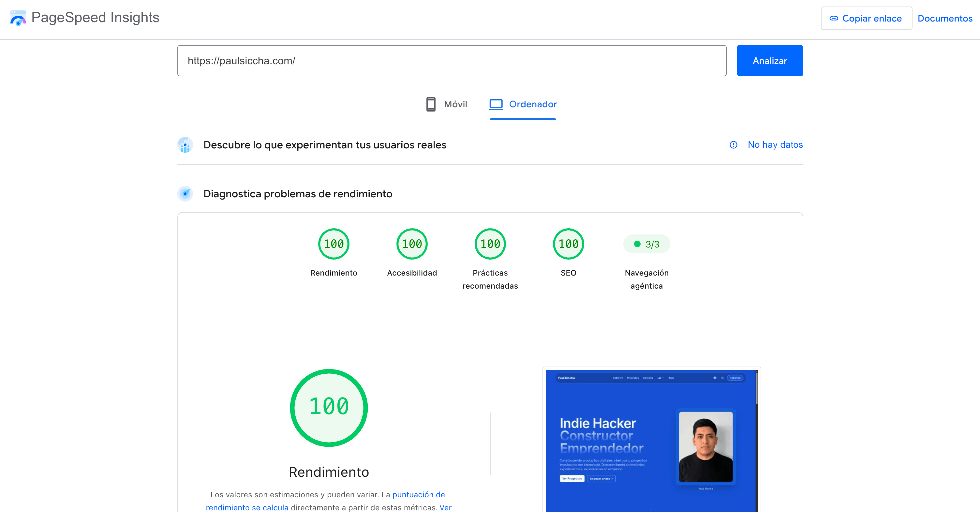
Task: Click the Rendimiento 100 score gauge
Action: click(334, 244)
